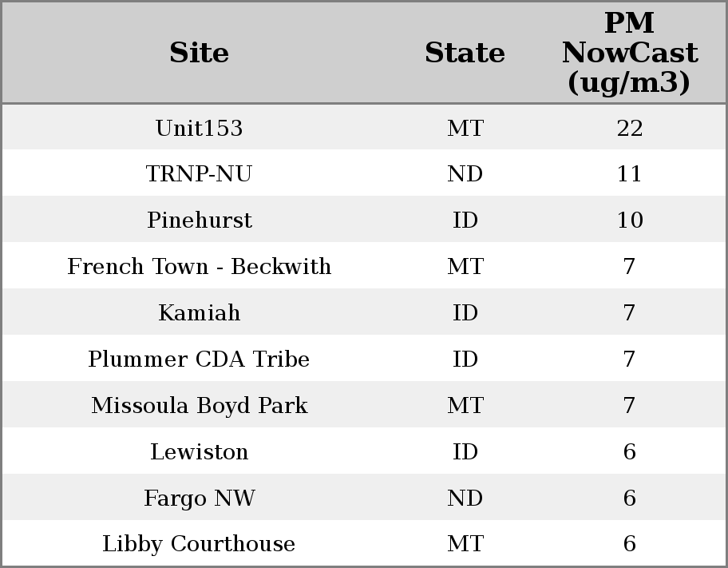This screenshot has height=568, width=728.
Task: Click the MT state cell for Libby Courthouse
Action: click(465, 544)
